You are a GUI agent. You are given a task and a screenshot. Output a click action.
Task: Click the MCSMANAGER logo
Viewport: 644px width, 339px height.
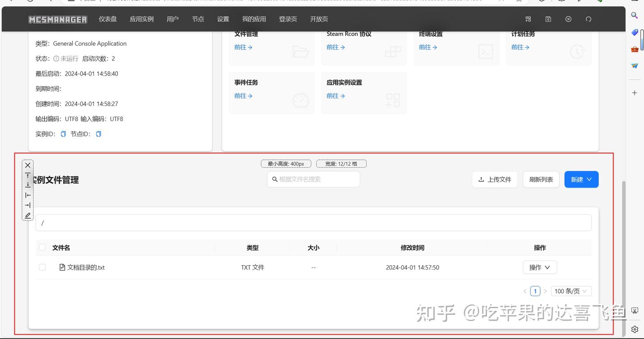pos(58,19)
